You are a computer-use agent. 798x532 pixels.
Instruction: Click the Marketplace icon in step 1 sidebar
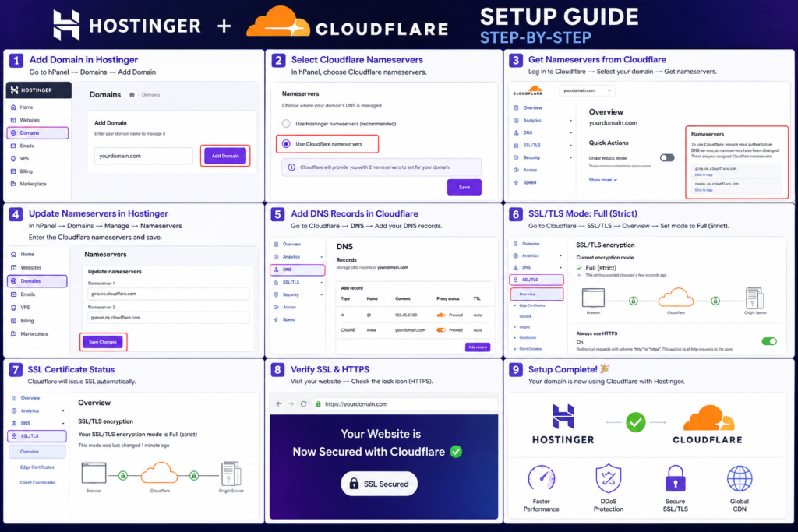[x=13, y=184]
